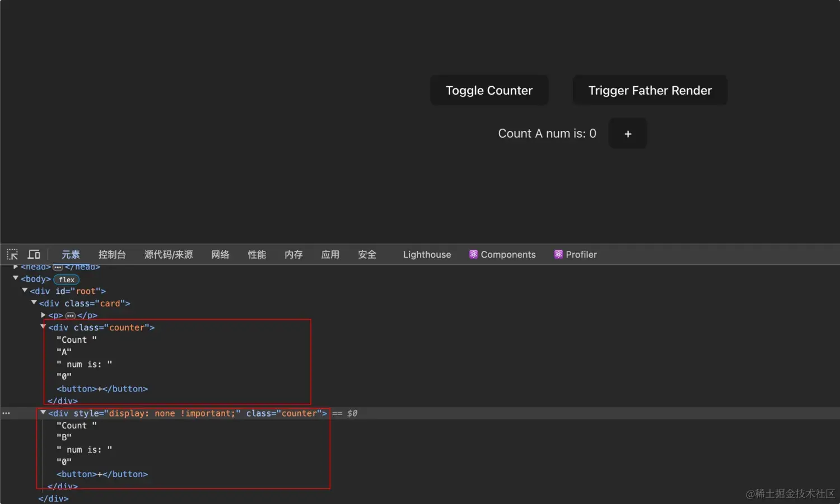Viewport: 840px width, 504px height.
Task: Collapse the div with class card
Action: click(x=34, y=302)
